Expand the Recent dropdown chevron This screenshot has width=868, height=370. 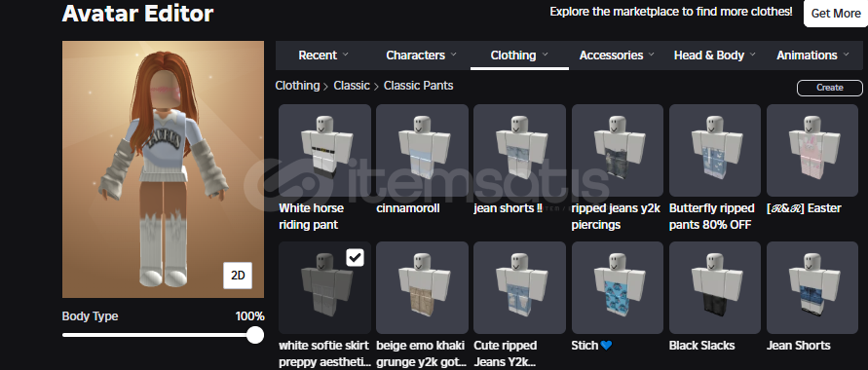(346, 55)
